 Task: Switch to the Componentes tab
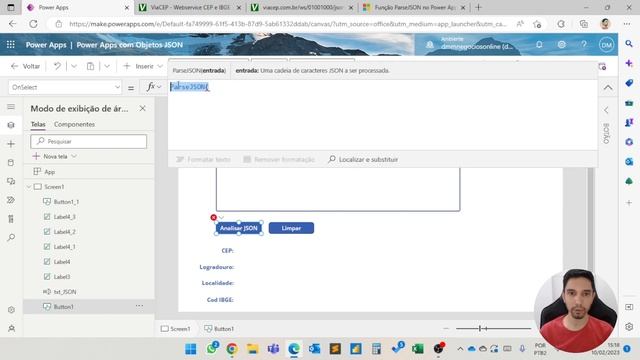pyautogui.click(x=74, y=124)
